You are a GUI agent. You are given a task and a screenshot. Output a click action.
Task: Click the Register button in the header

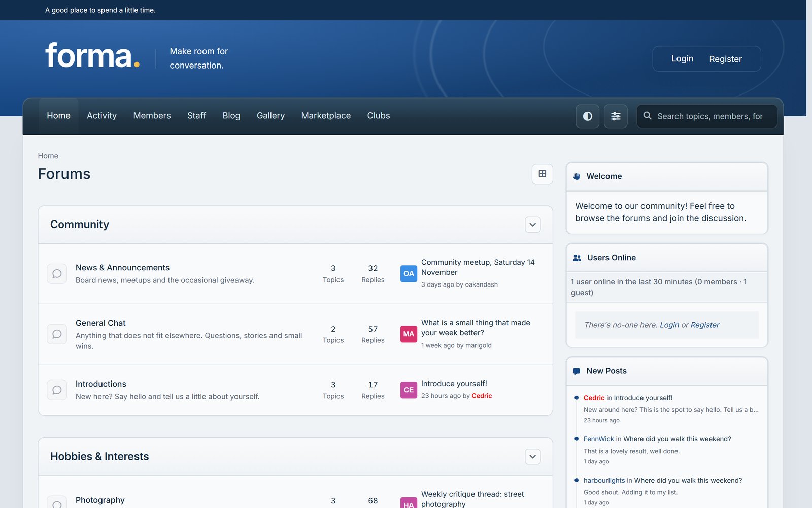coord(725,59)
